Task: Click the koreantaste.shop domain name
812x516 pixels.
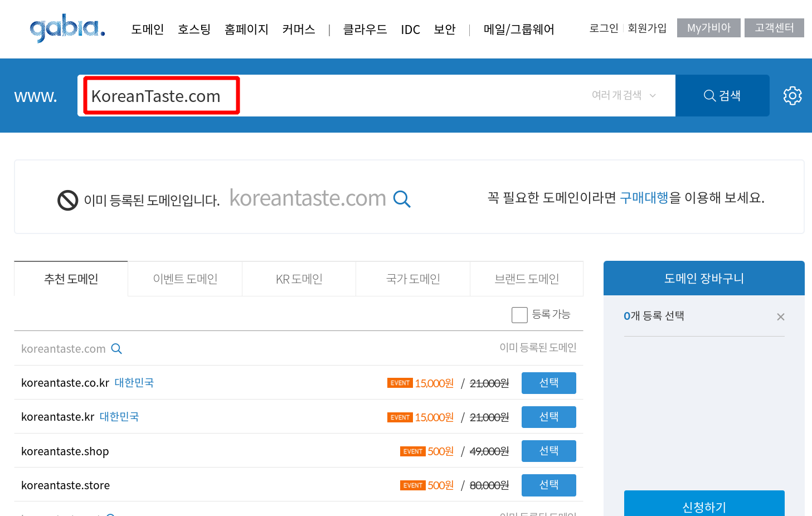Action: click(65, 451)
